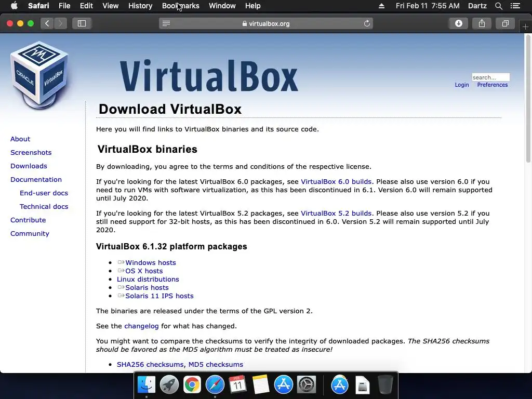Viewport: 532px width, 399px height.
Task: Open Documentation sidebar link
Action: [36, 179]
